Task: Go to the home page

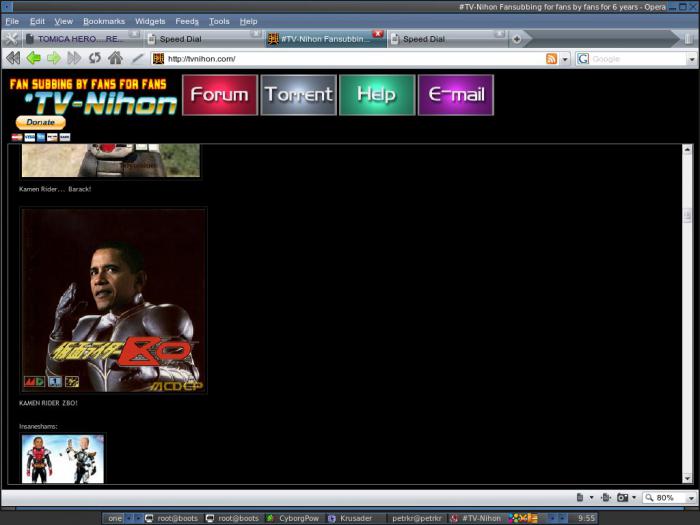Action: (115, 58)
